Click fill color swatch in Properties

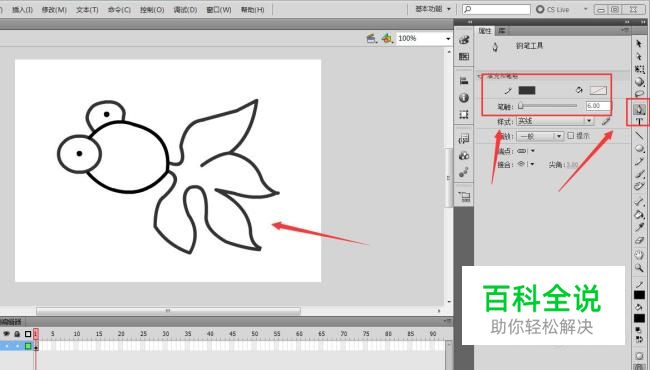tap(598, 90)
